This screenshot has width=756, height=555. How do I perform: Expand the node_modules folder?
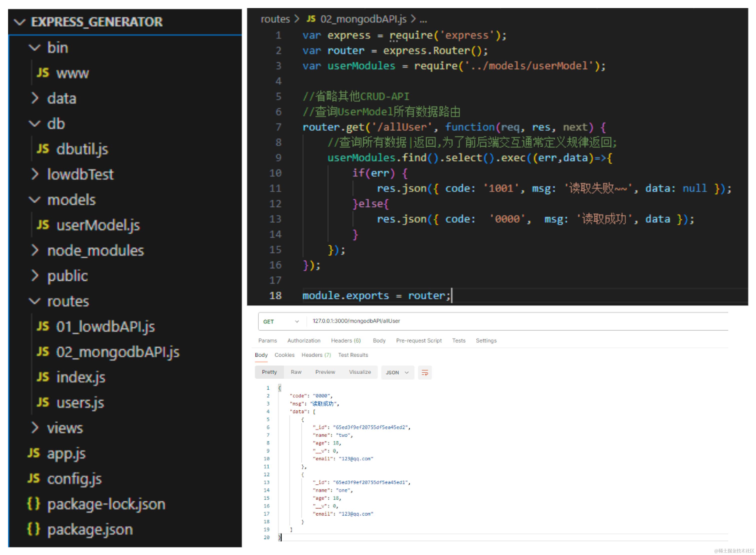tap(95, 250)
